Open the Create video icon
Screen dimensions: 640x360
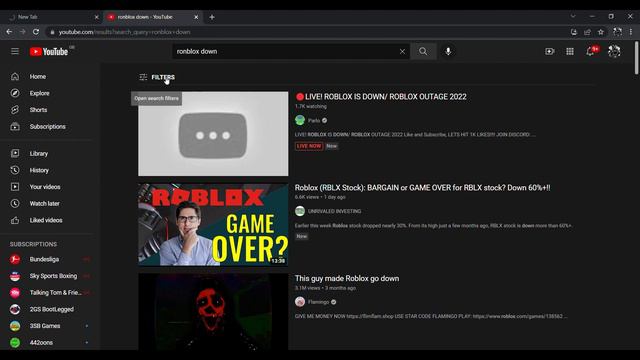[x=549, y=51]
